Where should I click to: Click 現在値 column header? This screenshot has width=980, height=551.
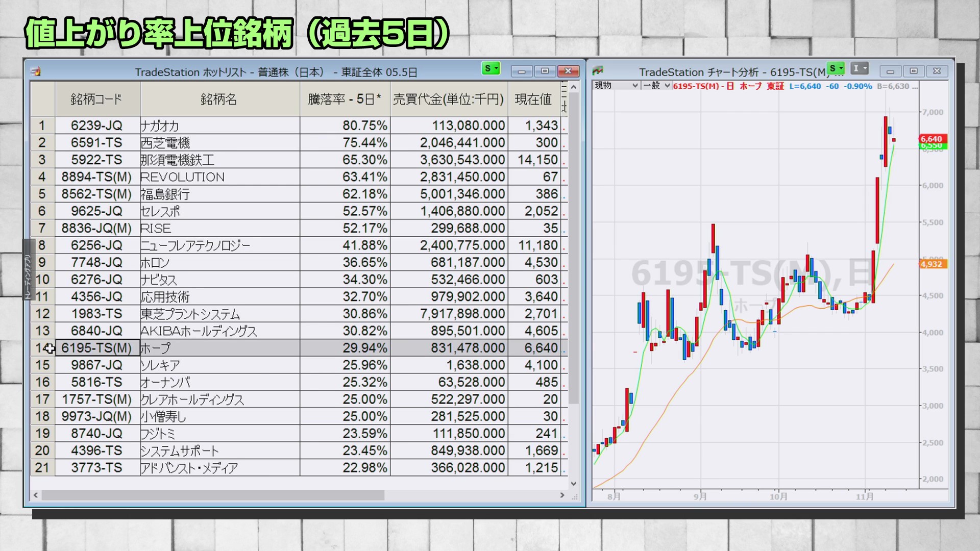533,99
